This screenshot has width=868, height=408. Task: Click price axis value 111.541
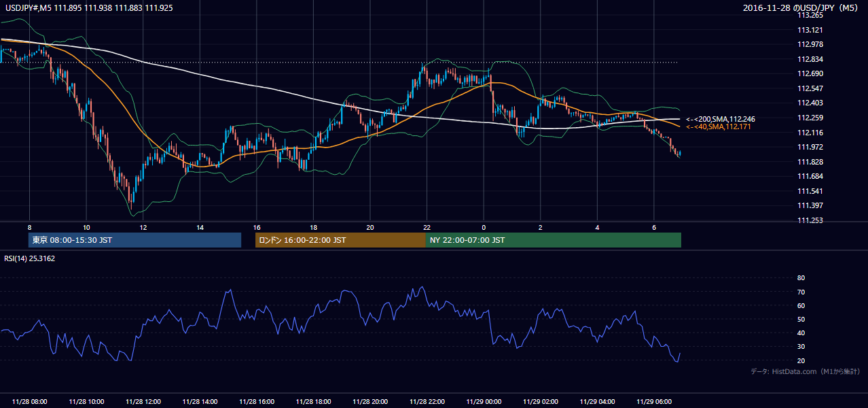click(810, 191)
